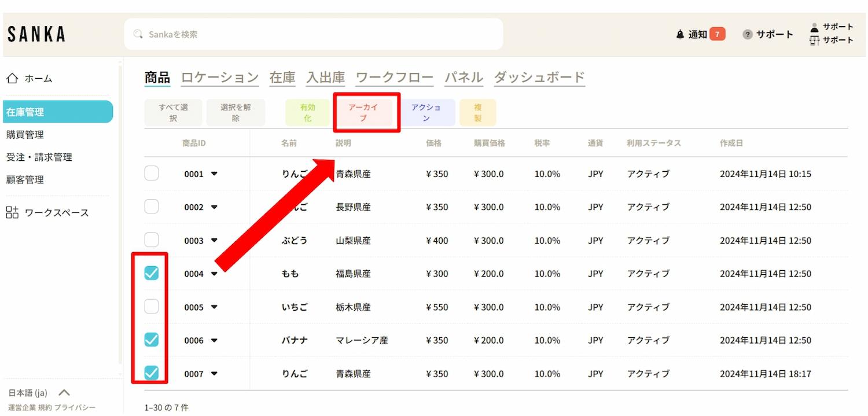The width and height of the screenshot is (868, 416).
Task: Expand dropdown arrow for product 0003
Action: click(x=214, y=240)
